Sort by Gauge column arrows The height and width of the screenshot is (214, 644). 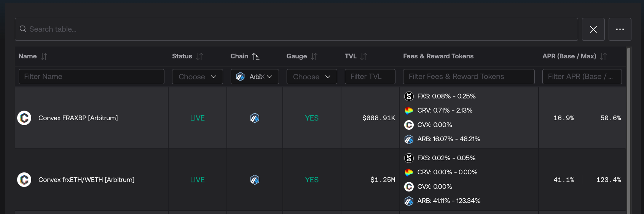(x=314, y=56)
